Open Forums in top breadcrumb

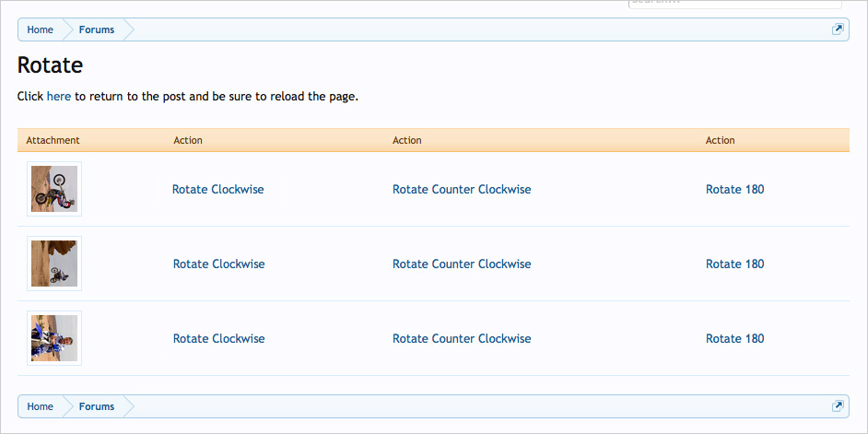tap(97, 29)
